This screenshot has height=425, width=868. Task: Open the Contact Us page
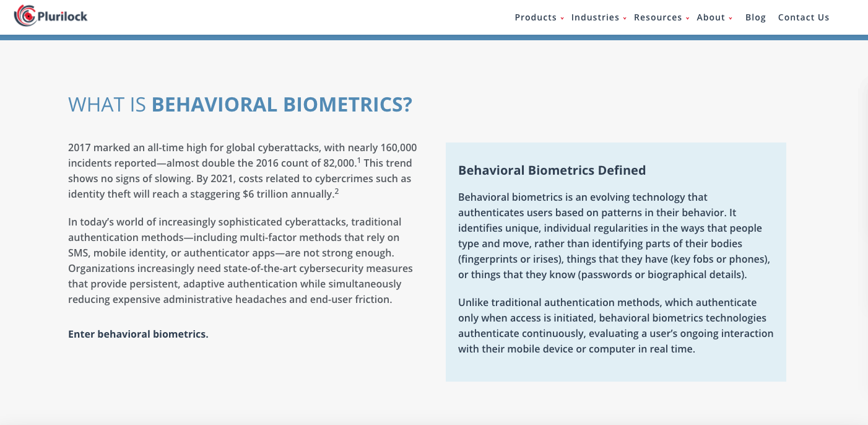pyautogui.click(x=804, y=17)
